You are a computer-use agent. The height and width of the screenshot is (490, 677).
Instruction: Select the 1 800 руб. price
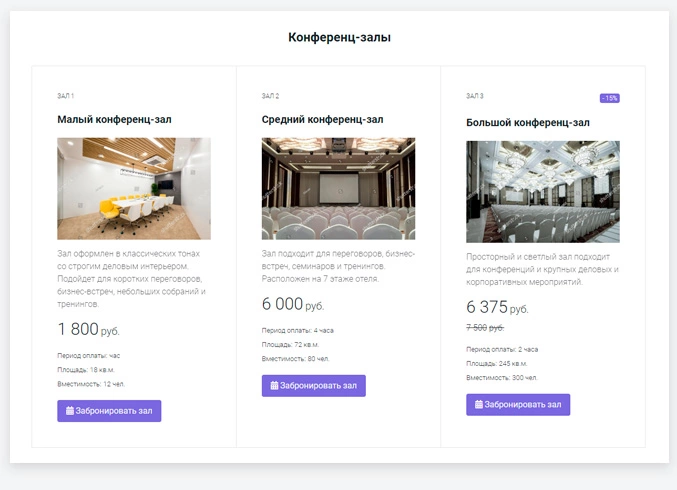pos(89,329)
